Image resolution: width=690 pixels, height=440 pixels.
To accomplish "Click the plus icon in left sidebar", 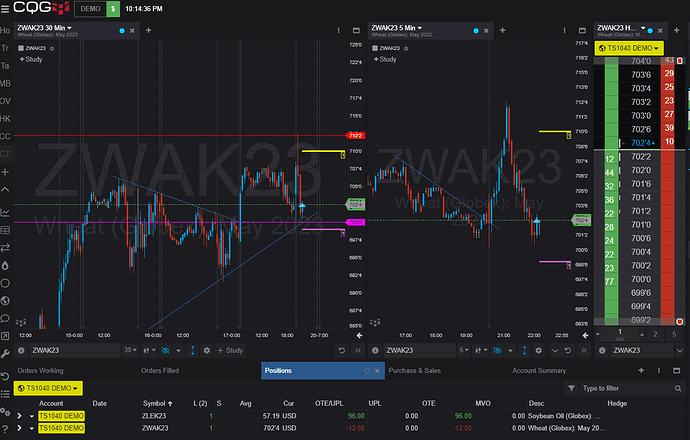I will click(6, 171).
